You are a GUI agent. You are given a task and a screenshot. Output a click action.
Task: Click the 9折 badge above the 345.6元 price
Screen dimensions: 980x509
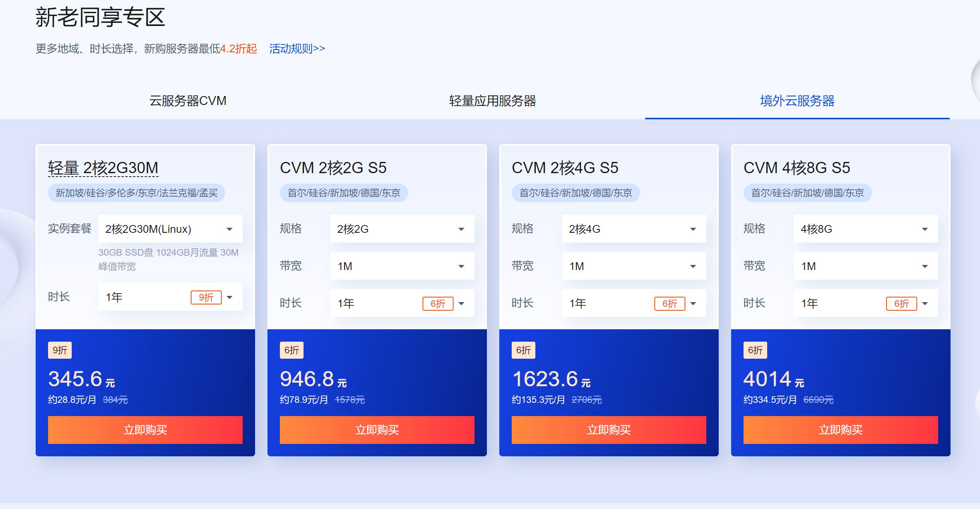coord(60,350)
